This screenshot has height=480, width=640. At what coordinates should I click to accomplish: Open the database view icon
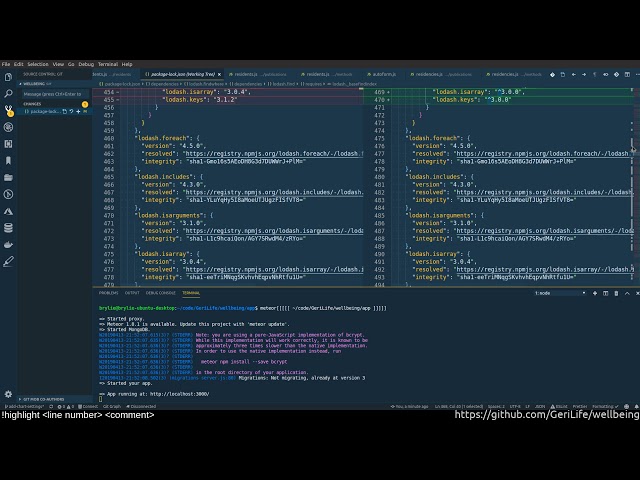tap(8, 227)
